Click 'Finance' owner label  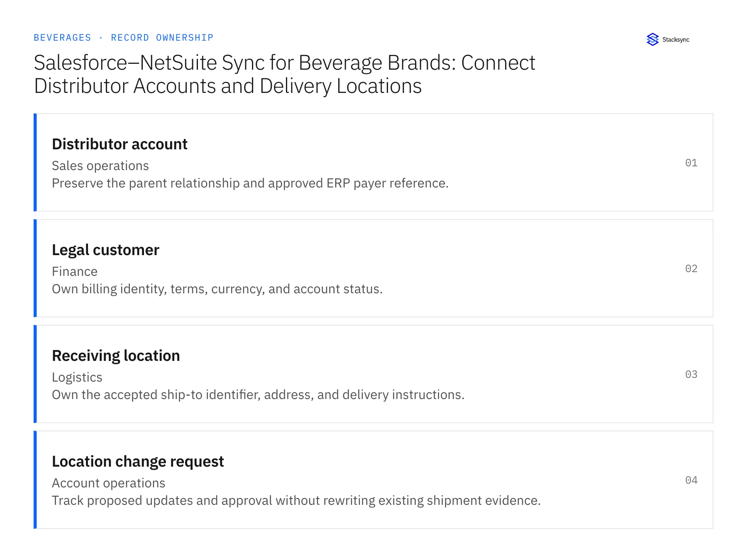pos(75,272)
